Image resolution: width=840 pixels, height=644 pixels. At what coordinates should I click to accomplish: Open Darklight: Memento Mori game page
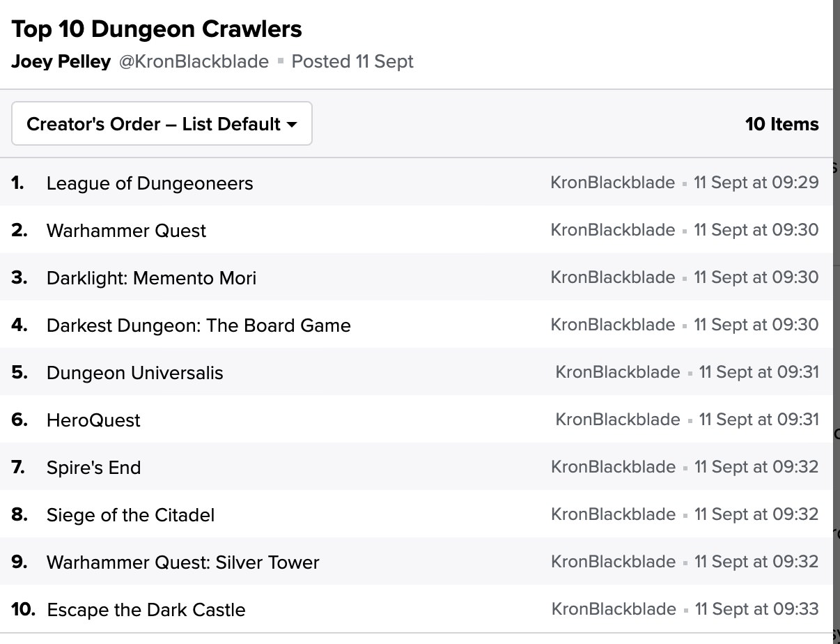click(151, 278)
